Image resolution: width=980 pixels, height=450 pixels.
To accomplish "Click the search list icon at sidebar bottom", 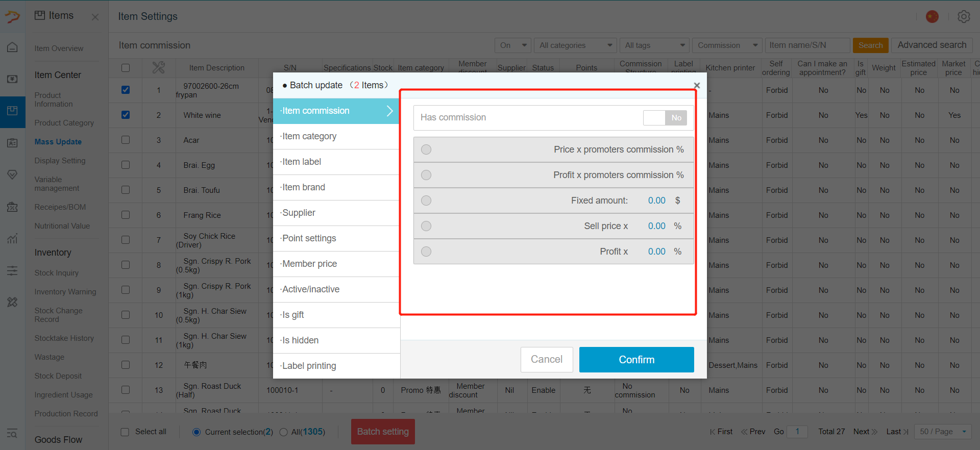I will click(x=12, y=434).
